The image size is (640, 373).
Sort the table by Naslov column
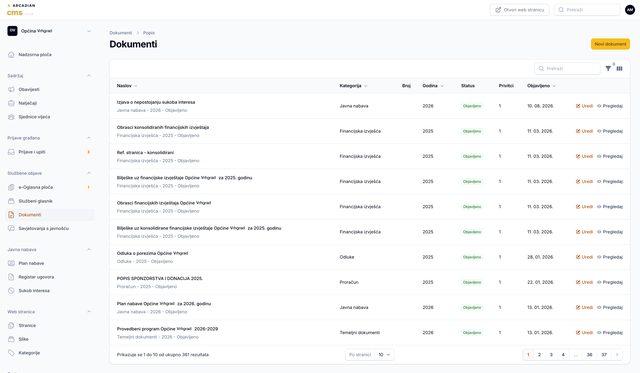(127, 86)
